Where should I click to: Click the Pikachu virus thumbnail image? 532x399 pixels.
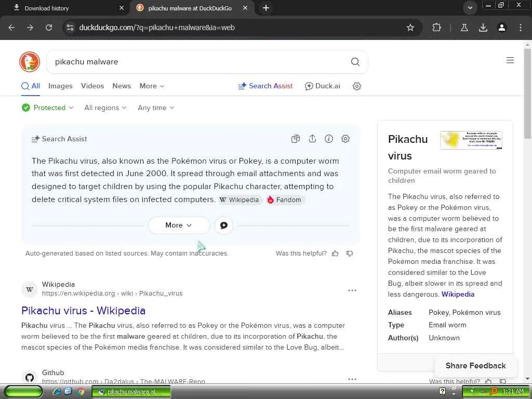pos(471,140)
